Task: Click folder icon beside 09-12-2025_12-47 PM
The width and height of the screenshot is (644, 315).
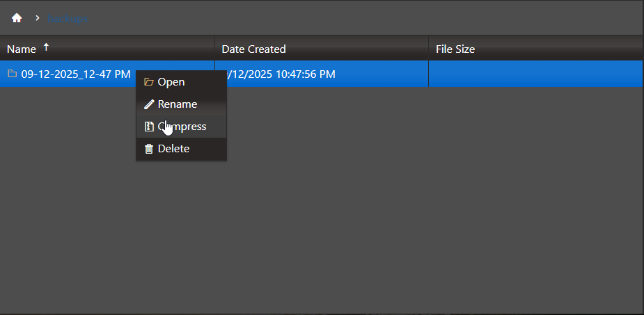Action: point(13,74)
